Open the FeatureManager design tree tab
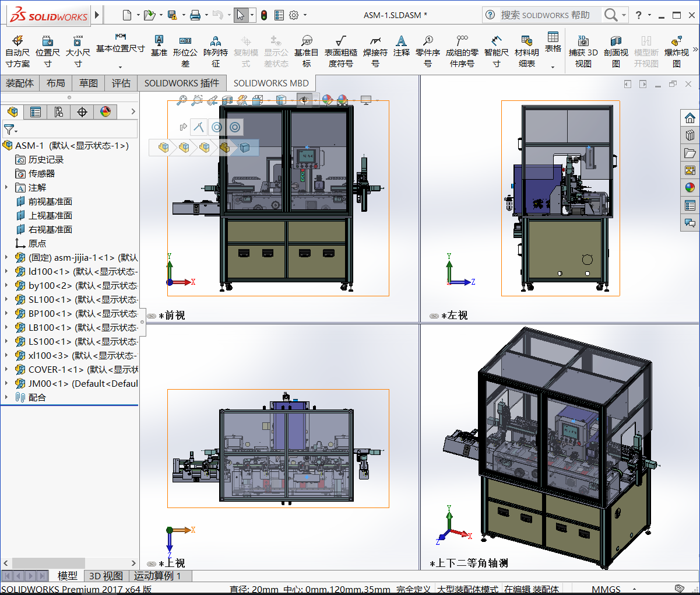The width and height of the screenshot is (700, 595). coord(13,111)
